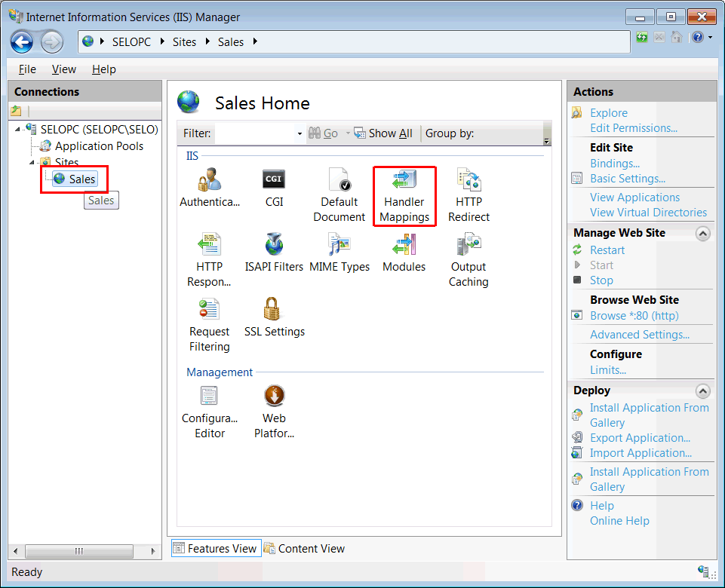Select SELOPC server tree node
725x588 pixels.
pos(99,130)
